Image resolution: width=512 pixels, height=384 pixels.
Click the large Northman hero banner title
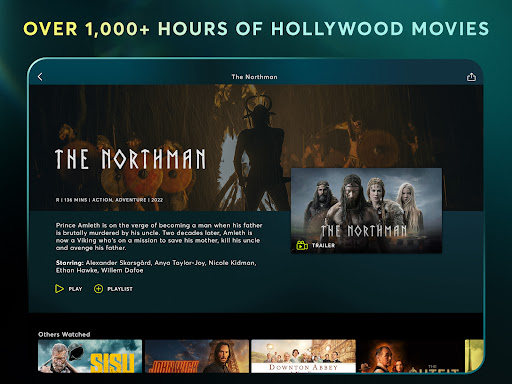tap(130, 159)
